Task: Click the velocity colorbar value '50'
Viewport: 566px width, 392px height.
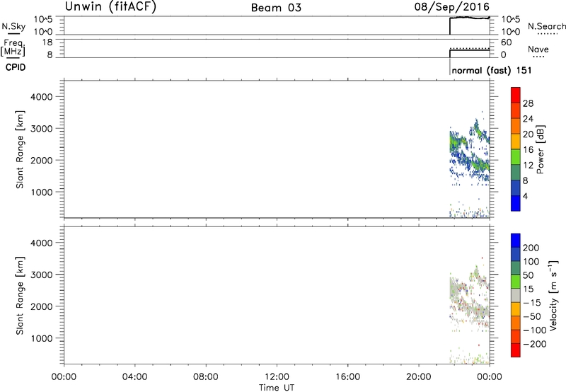Action: 528,275
